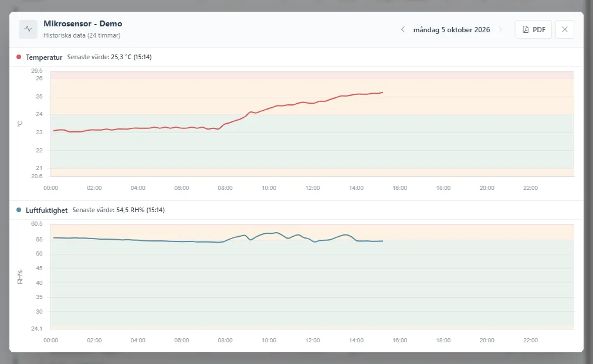Go to next day with right chevron
The height and width of the screenshot is (364, 593).
tap(501, 29)
